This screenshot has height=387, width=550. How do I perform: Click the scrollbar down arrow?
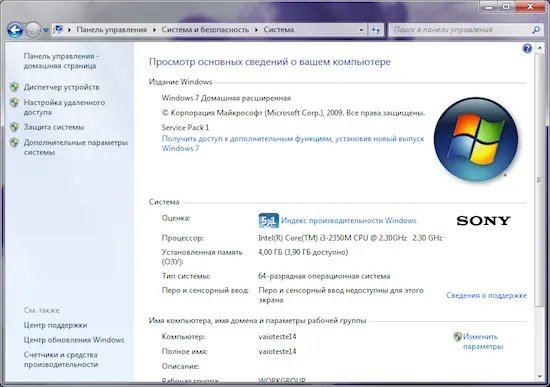[539, 377]
